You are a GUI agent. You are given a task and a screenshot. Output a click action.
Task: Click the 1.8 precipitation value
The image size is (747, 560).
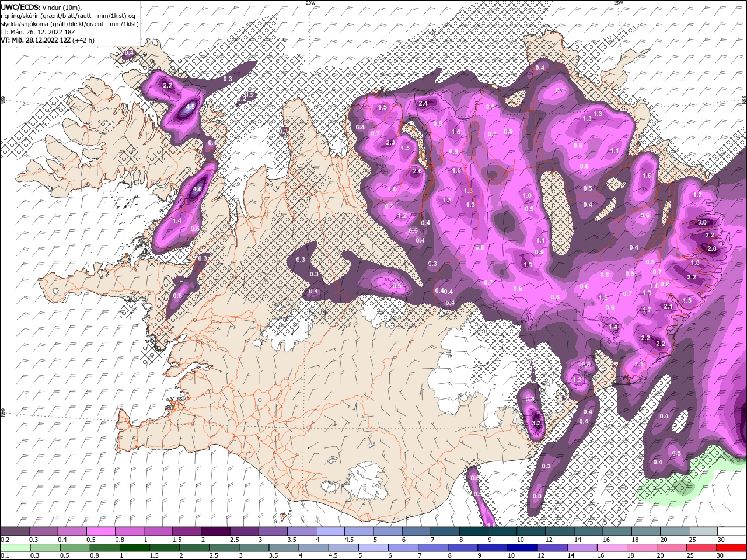695,263
